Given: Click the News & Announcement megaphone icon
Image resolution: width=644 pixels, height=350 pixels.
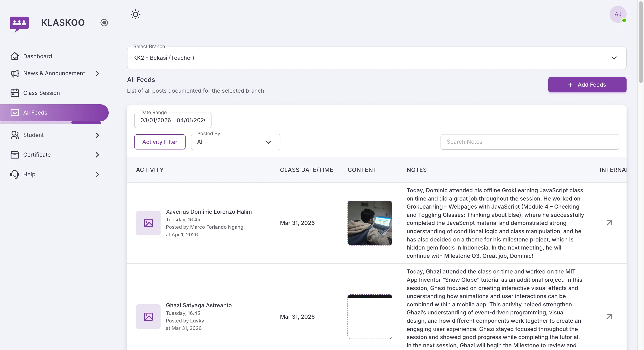Looking at the screenshot, I should point(15,73).
